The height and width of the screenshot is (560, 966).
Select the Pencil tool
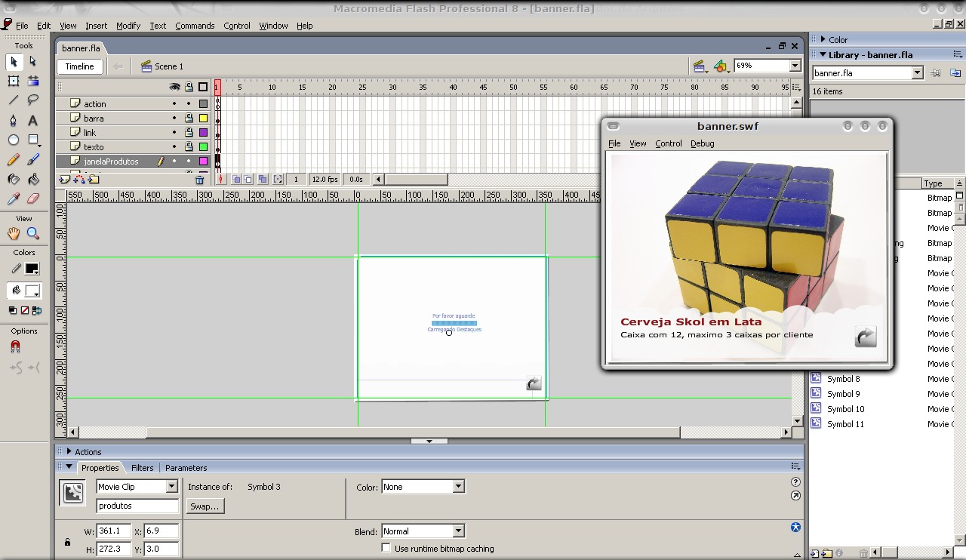[14, 159]
